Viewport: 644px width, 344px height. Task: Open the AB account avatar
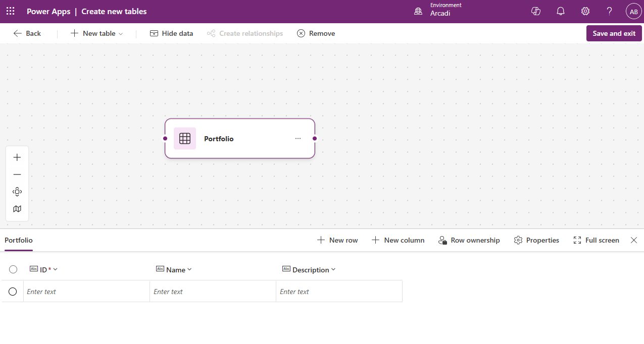tap(633, 11)
